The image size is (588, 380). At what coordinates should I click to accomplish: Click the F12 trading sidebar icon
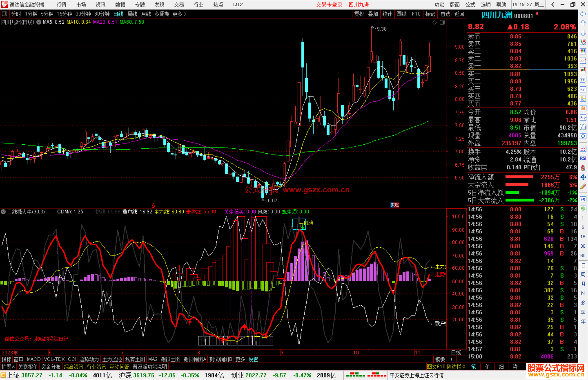click(x=583, y=118)
